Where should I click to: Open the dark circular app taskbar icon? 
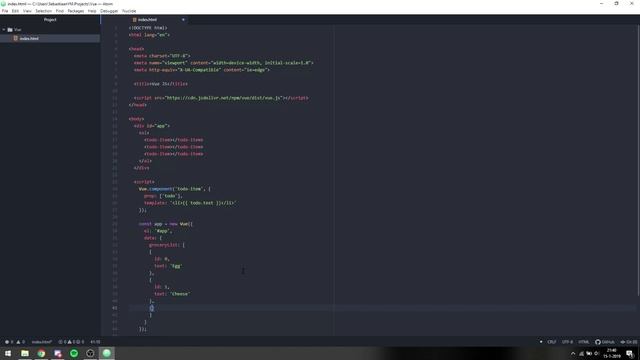[x=90, y=353]
